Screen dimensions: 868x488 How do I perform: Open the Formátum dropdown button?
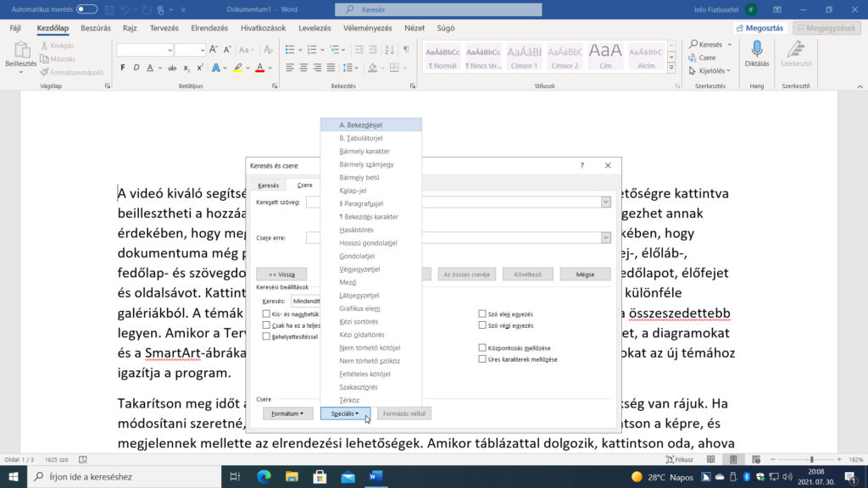pos(288,413)
